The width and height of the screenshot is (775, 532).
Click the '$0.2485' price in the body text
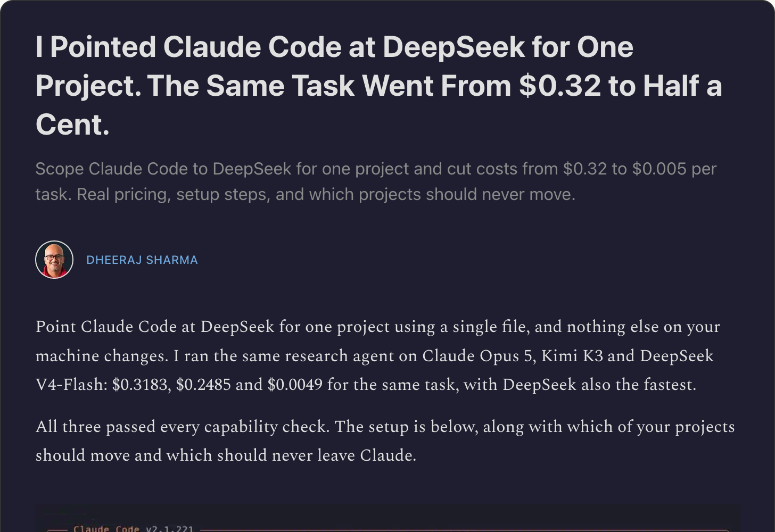click(x=203, y=385)
